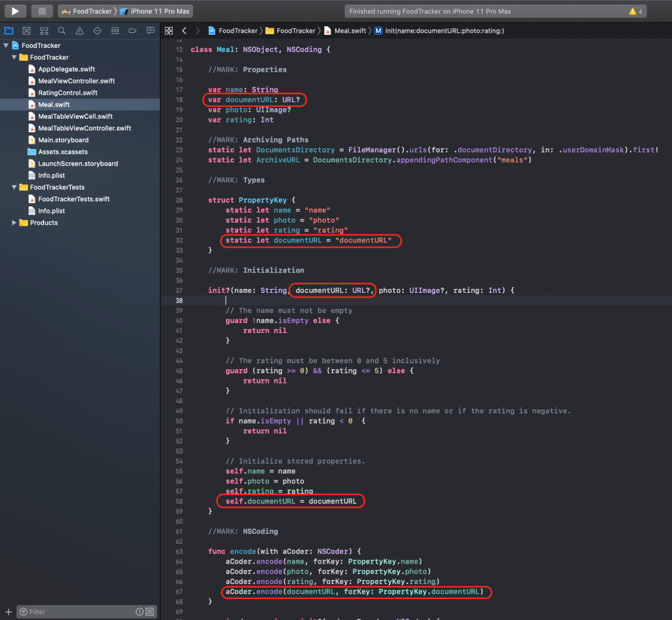This screenshot has height=620, width=672.
Task: Click "guard !name.isEmpty else" line
Action: [282, 321]
